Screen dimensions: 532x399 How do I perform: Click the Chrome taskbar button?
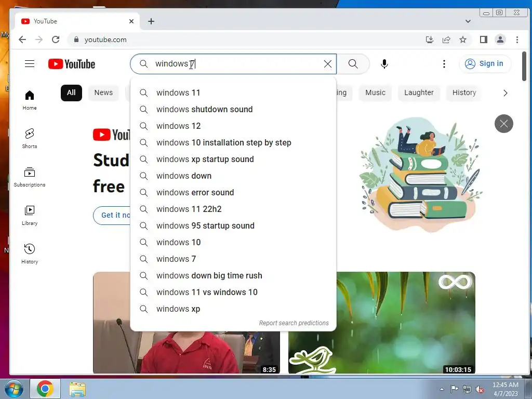pos(45,389)
